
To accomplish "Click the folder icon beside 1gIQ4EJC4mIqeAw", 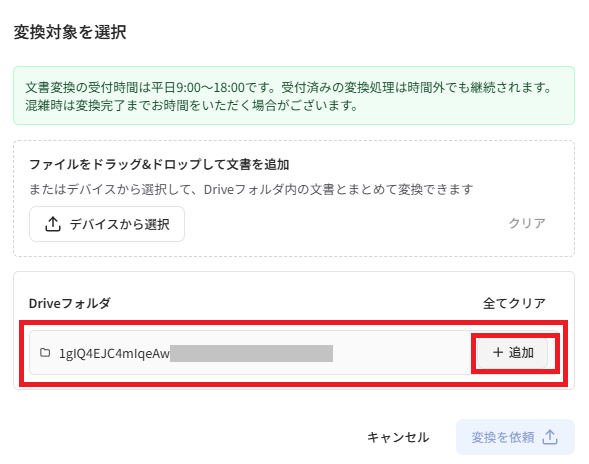I will pos(45,352).
